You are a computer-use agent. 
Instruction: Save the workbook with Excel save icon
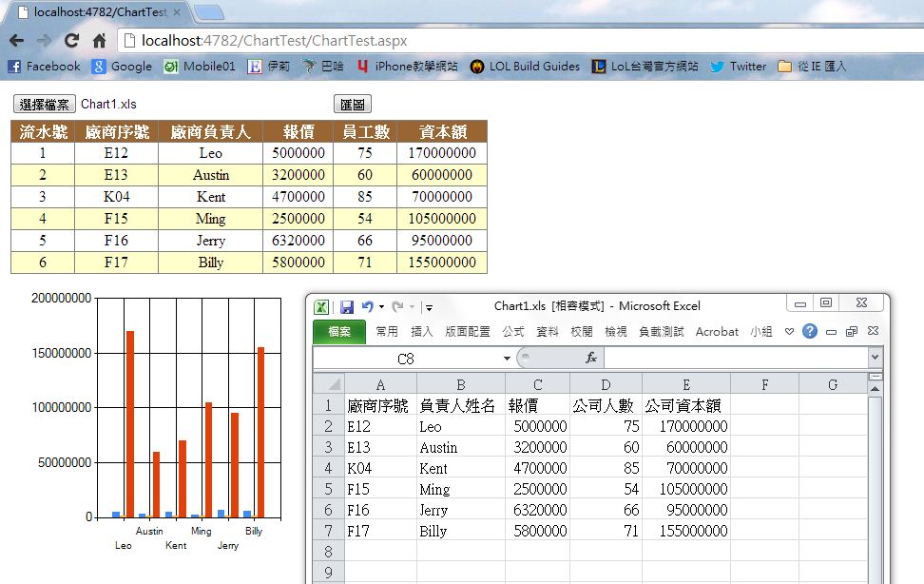(347, 307)
